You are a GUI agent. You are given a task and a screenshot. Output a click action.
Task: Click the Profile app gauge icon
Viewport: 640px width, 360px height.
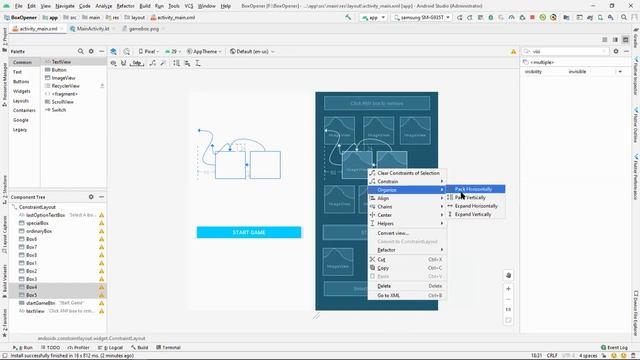coord(511,18)
